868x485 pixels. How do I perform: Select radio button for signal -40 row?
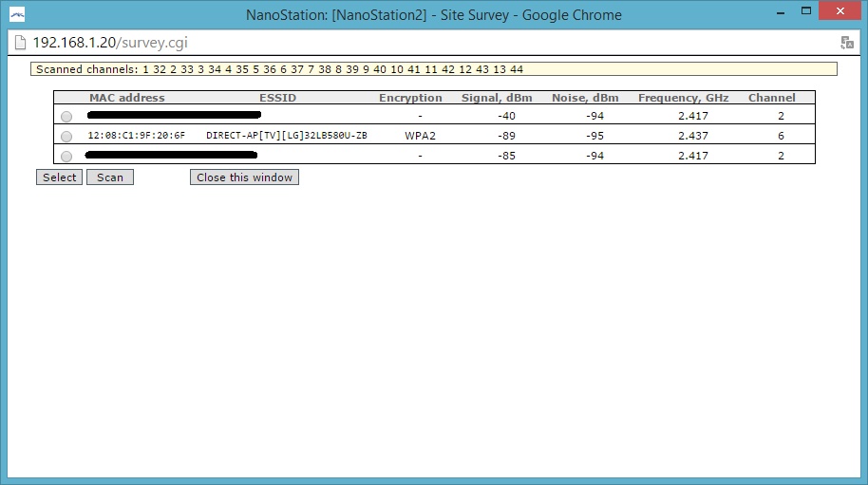[x=66, y=116]
